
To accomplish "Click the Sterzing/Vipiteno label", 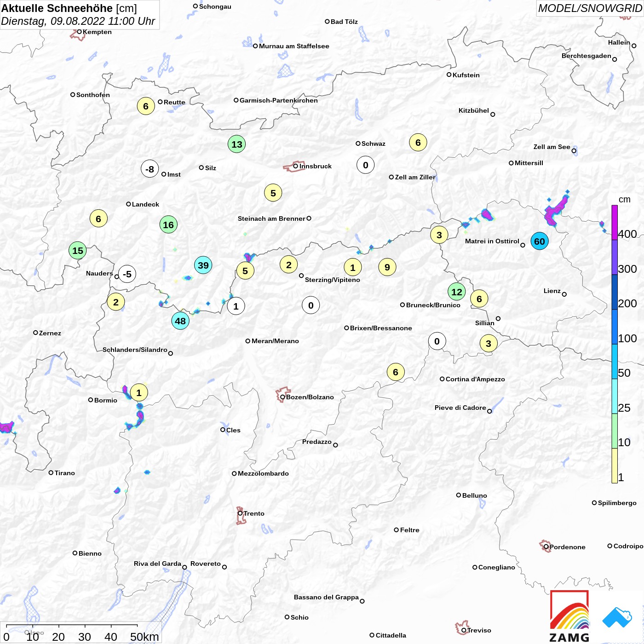I will click(333, 280).
